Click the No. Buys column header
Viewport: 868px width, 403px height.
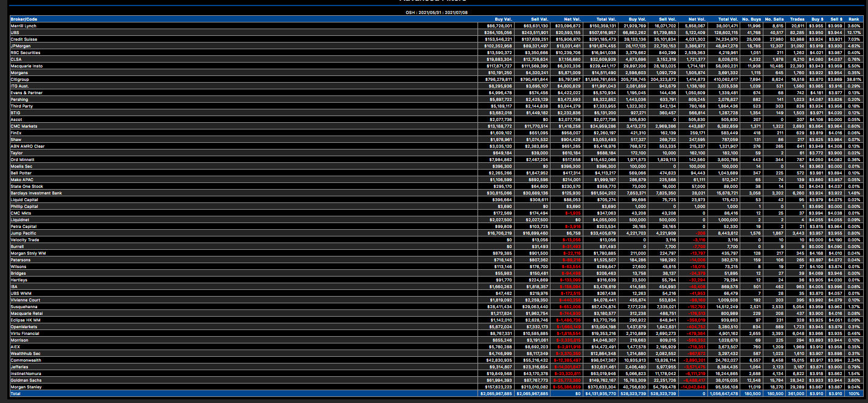(751, 19)
